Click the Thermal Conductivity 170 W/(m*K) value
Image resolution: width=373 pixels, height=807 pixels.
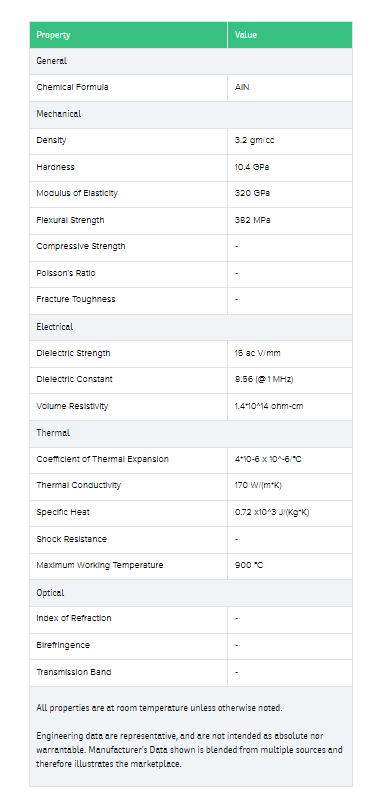click(258, 485)
